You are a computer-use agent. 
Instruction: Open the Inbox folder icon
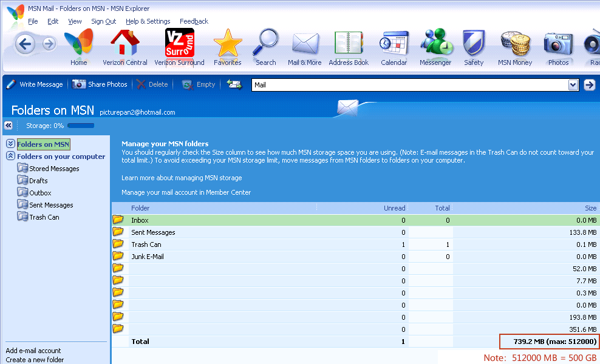[x=118, y=220]
